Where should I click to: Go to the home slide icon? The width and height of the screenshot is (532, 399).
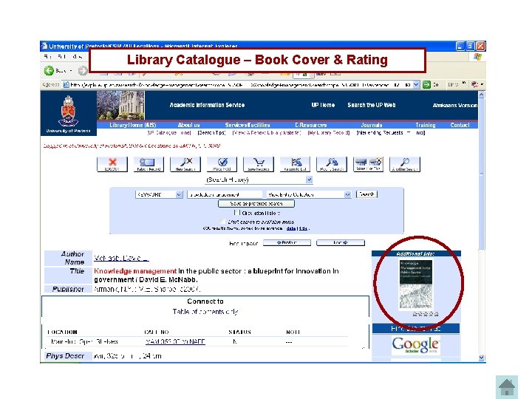point(507,386)
